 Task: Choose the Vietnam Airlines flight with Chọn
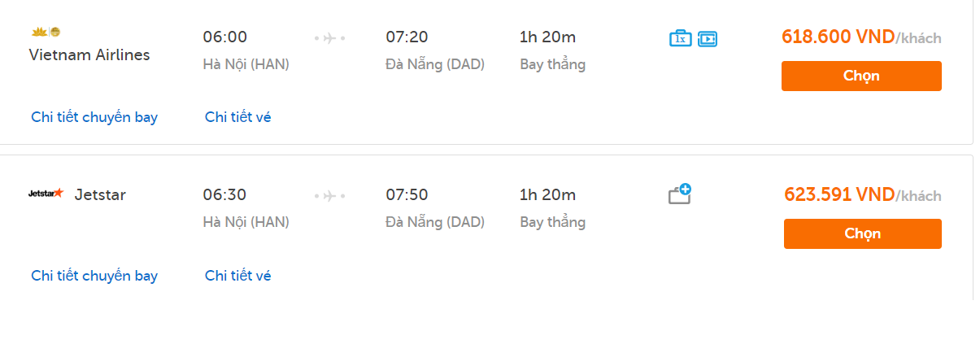pyautogui.click(x=861, y=76)
